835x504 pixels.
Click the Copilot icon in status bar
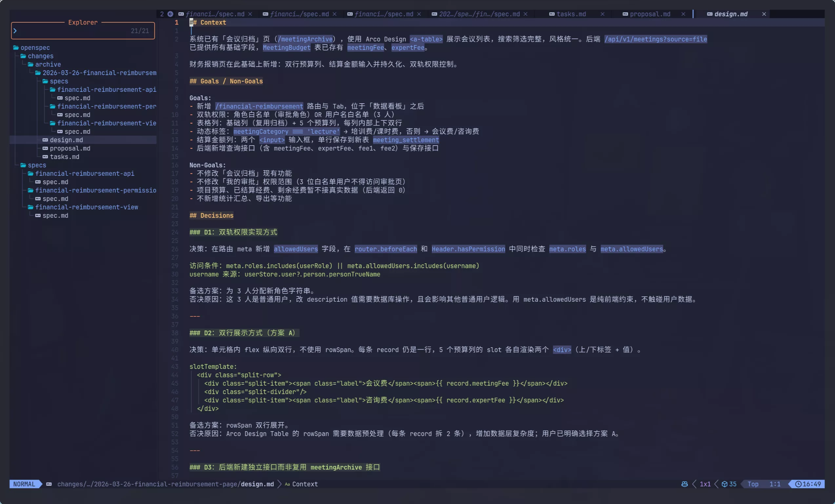click(x=684, y=484)
